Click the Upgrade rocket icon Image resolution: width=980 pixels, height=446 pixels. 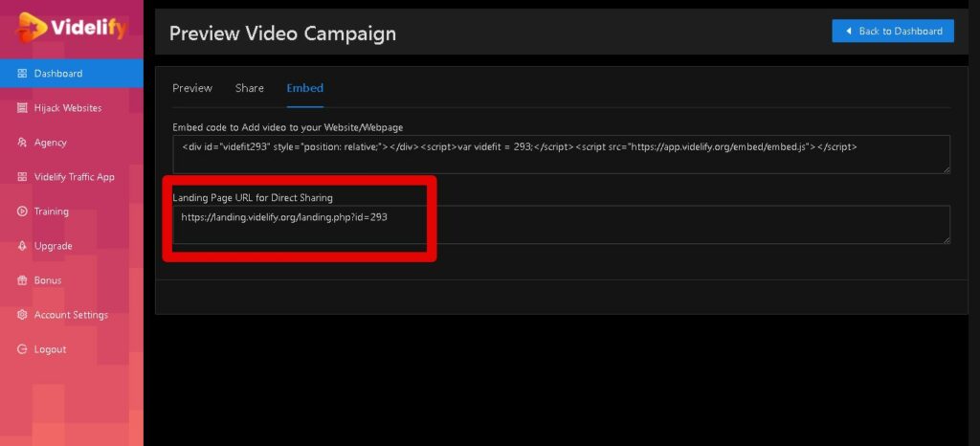[x=22, y=246]
